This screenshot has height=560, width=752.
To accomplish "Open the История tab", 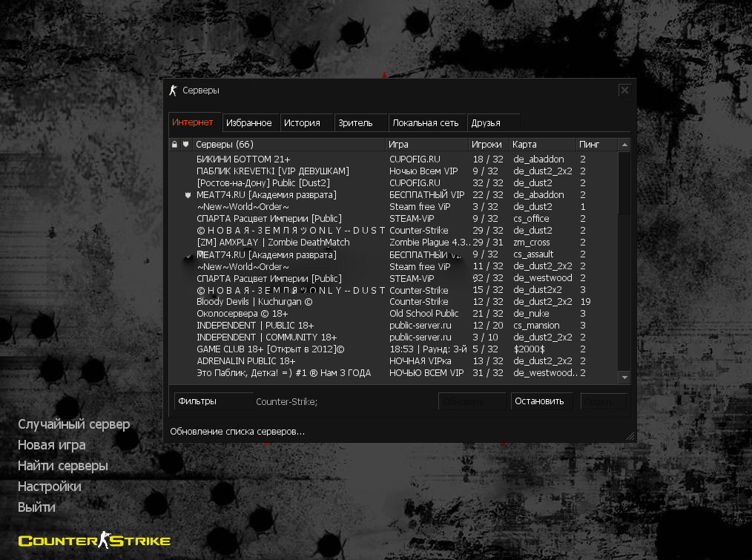I will [x=303, y=123].
